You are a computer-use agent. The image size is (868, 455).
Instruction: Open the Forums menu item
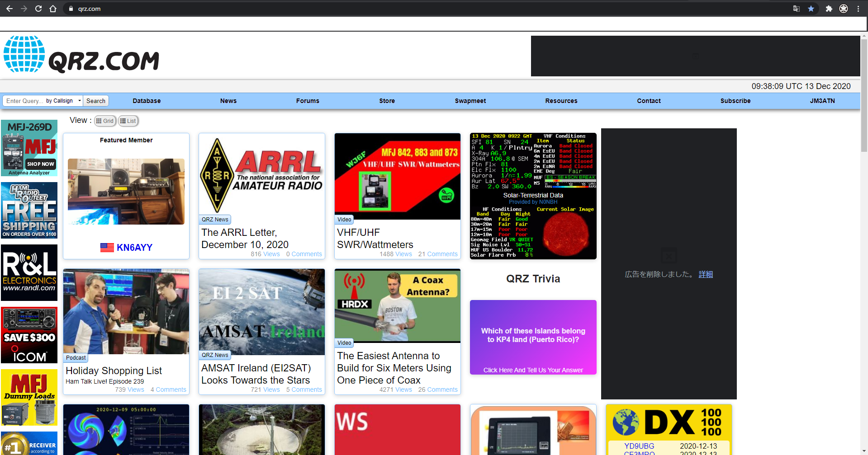[308, 101]
